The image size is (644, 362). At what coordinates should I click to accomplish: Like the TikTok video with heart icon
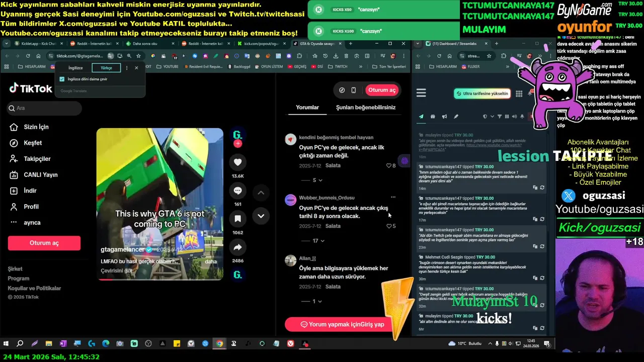pyautogui.click(x=237, y=162)
